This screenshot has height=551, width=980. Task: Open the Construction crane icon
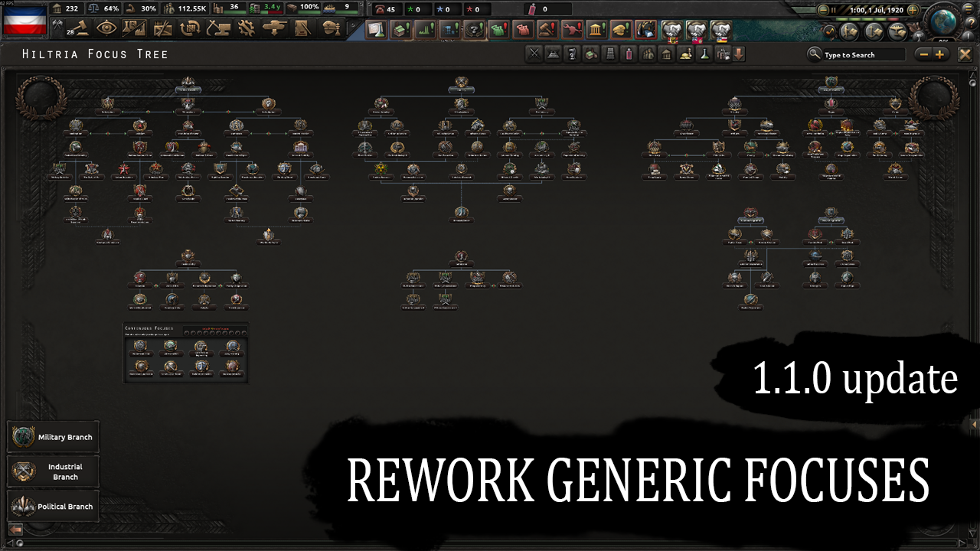click(218, 28)
